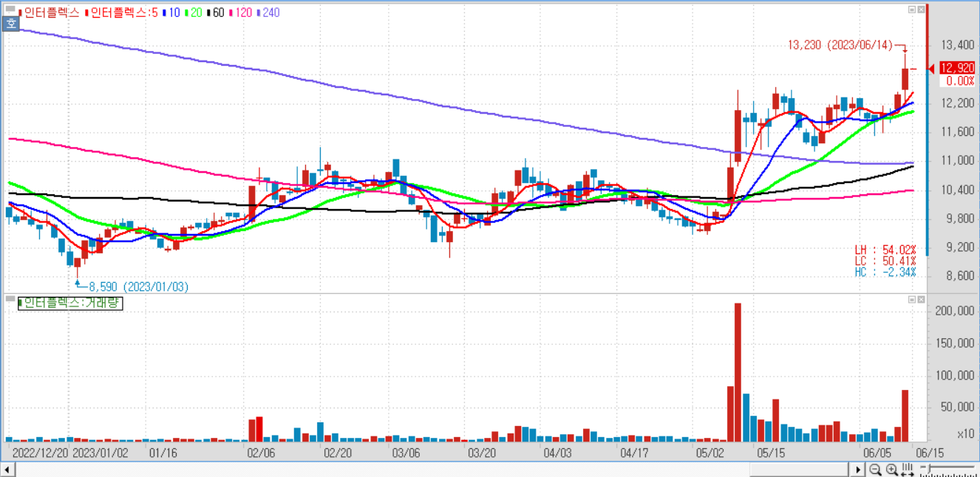Zoom out the chart with magnifier minus
980x477 pixels.
point(875,470)
